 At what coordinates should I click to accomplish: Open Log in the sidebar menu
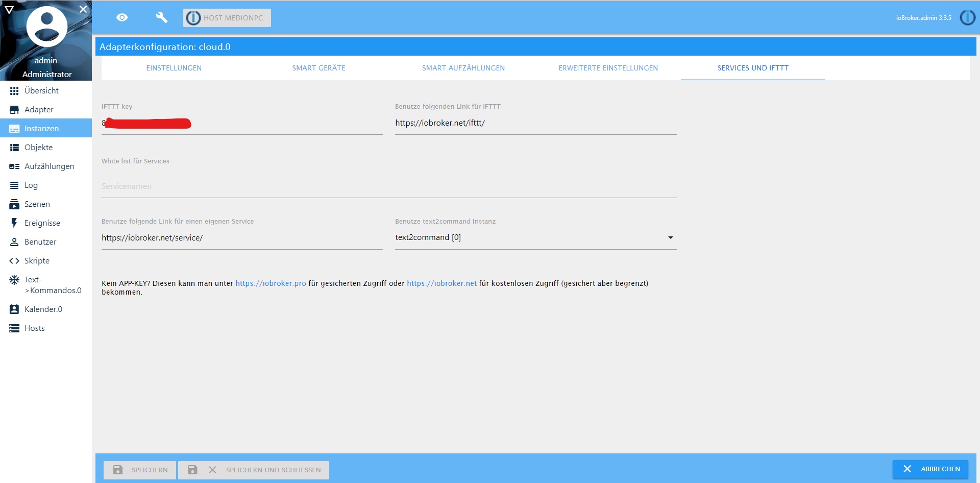pyautogui.click(x=46, y=185)
